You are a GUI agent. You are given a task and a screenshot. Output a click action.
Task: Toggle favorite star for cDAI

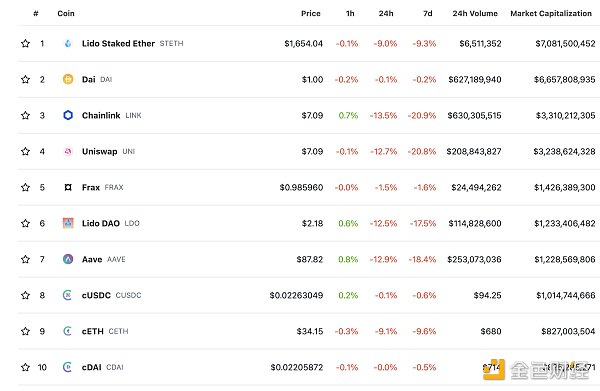point(25,367)
